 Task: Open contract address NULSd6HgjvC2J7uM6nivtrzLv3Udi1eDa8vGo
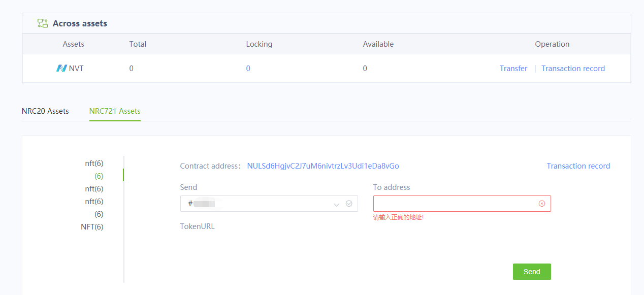323,166
